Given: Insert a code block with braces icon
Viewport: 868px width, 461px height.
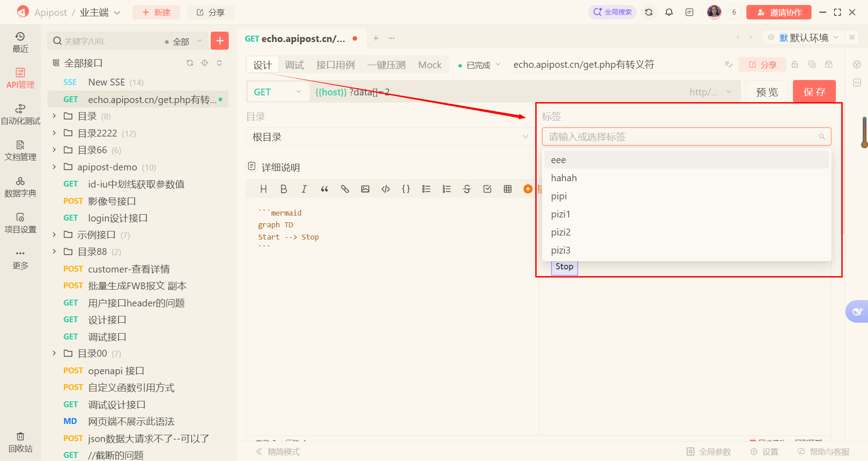Looking at the screenshot, I should [x=406, y=189].
